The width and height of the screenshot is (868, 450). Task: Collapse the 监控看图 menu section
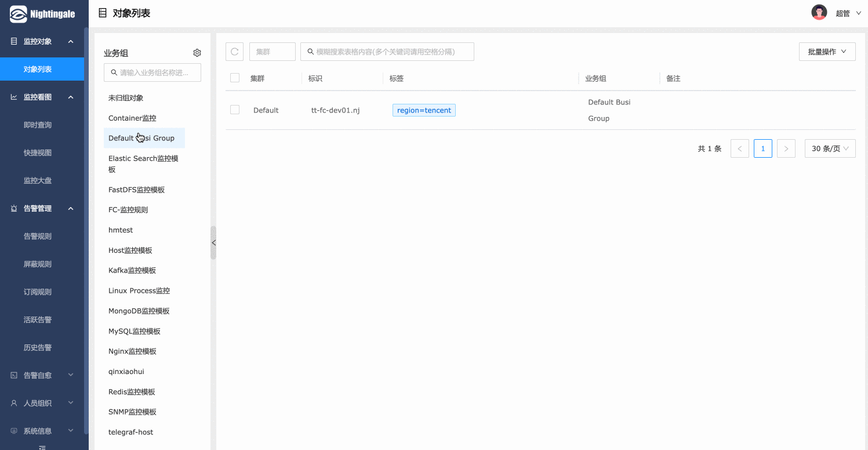[x=71, y=97]
